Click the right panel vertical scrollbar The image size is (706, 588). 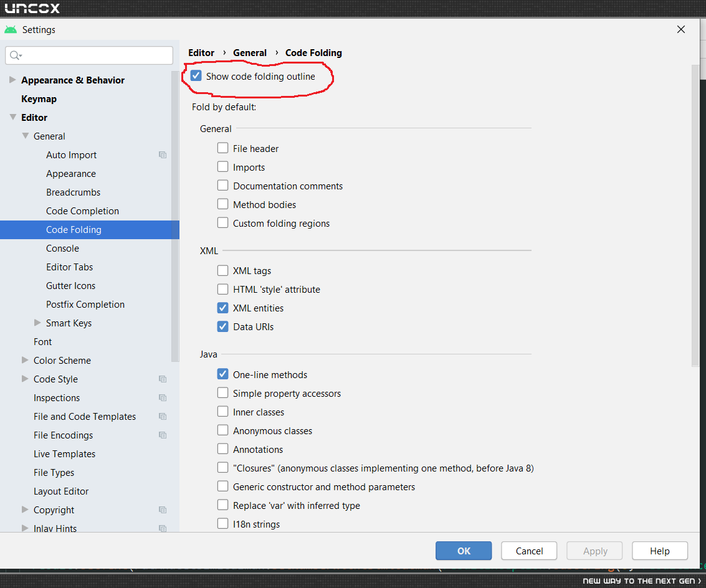point(695,216)
